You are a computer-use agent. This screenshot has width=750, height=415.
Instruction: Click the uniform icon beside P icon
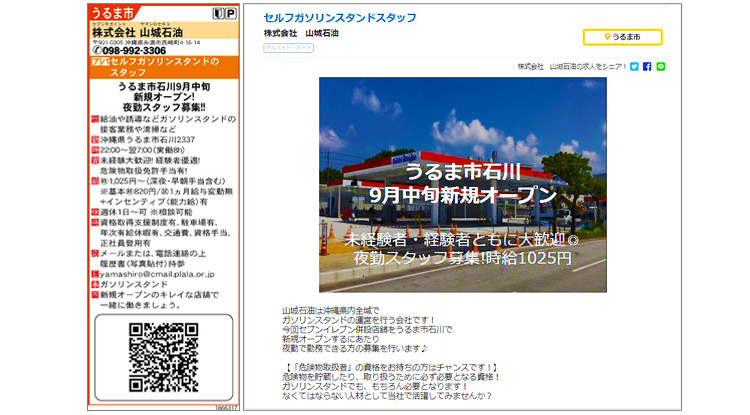click(218, 13)
